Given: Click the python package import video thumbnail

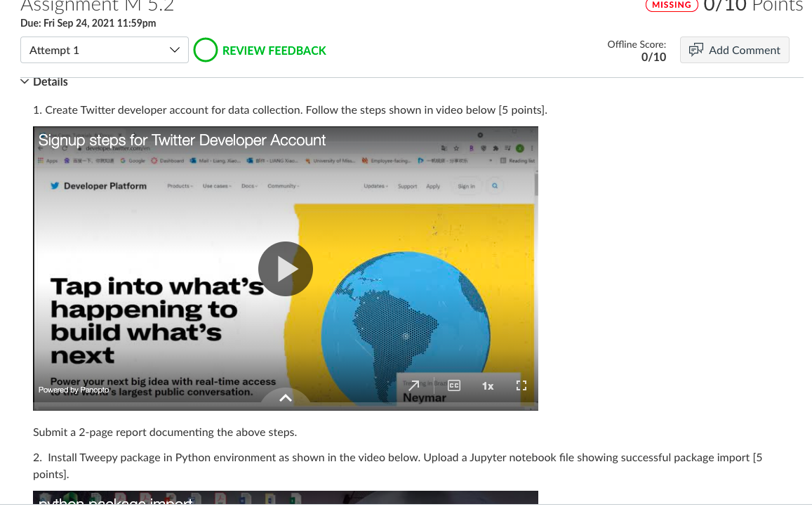Looking at the screenshot, I should pyautogui.click(x=286, y=498).
